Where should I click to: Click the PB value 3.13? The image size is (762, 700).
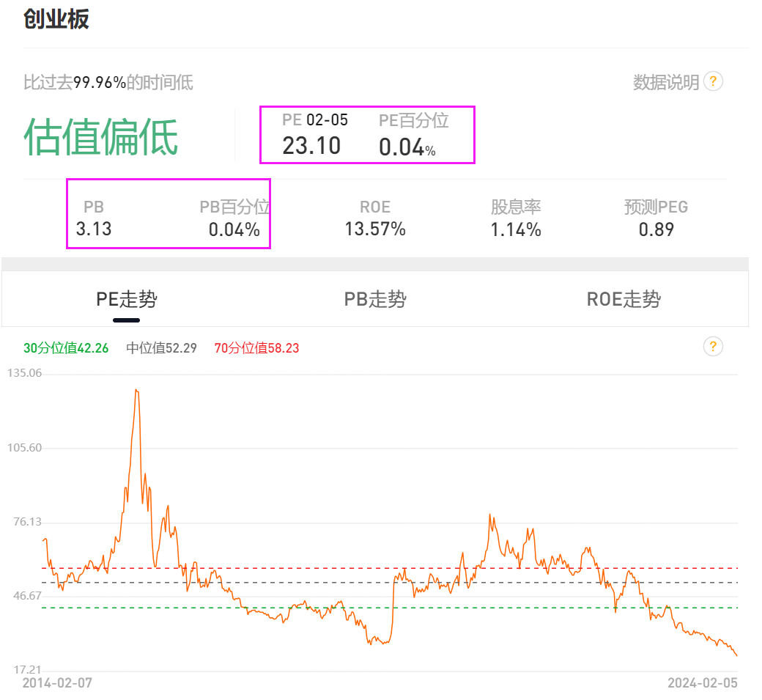(x=94, y=229)
